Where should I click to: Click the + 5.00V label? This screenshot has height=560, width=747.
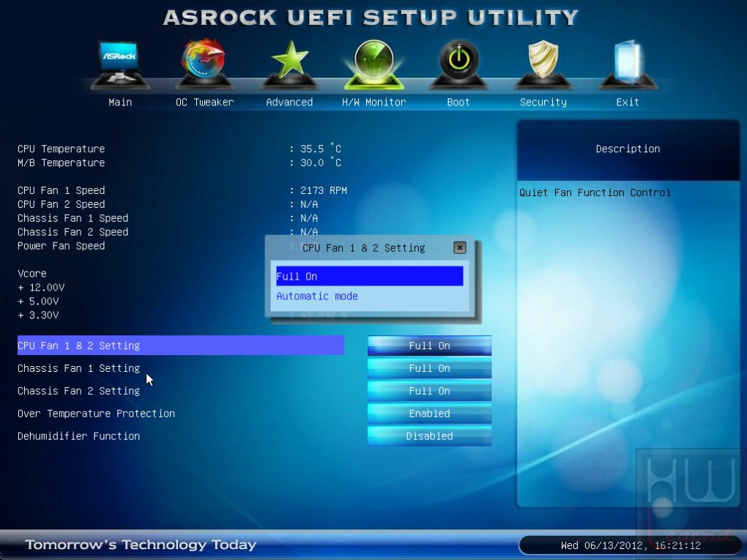38,301
